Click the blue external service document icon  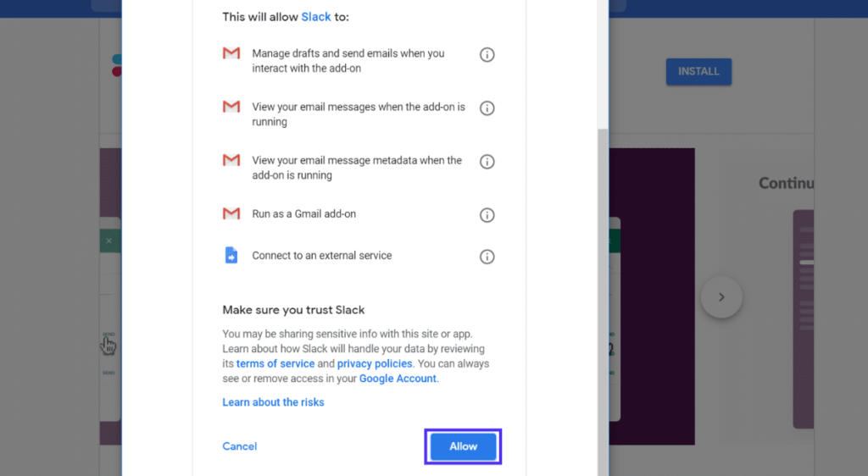pos(231,255)
